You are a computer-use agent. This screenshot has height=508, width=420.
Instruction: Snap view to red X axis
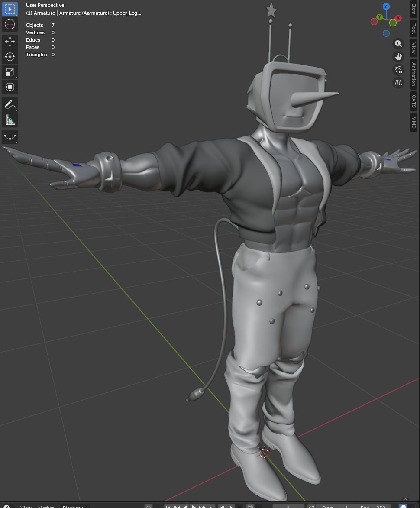click(398, 18)
